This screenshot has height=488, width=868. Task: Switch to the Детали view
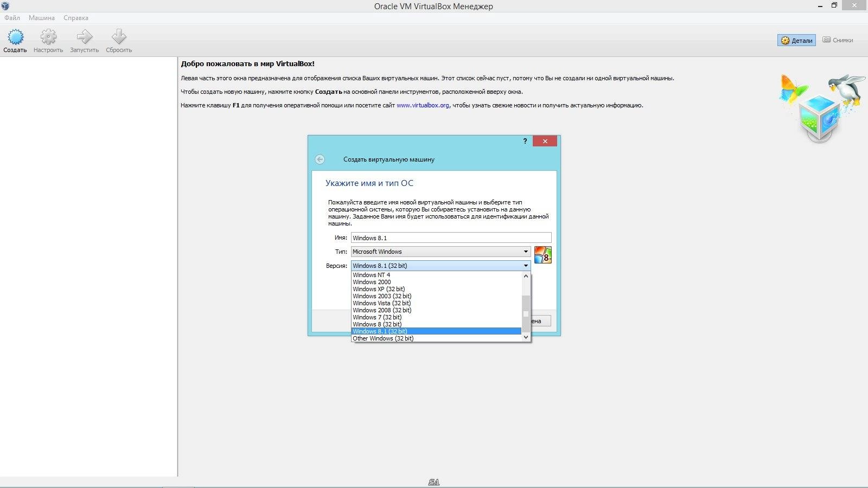point(796,40)
